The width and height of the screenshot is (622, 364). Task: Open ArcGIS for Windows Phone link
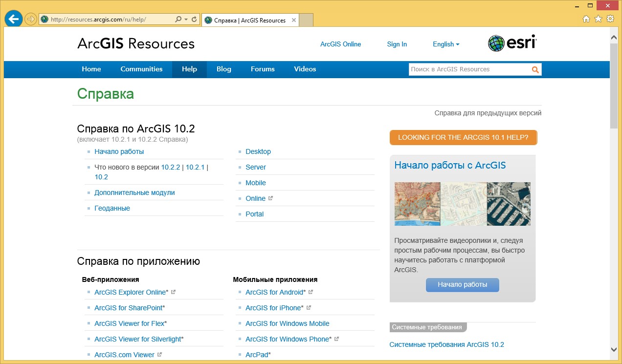click(288, 339)
